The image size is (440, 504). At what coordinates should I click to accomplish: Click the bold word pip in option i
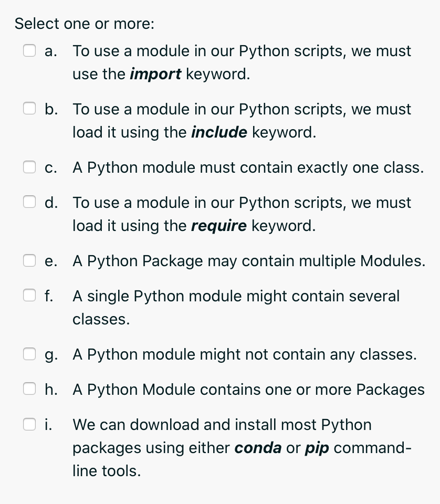coord(317,448)
